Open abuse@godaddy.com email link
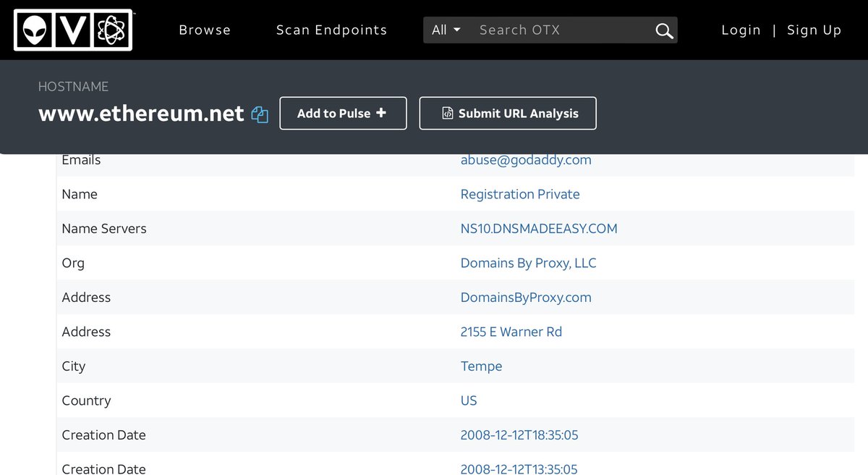This screenshot has height=475, width=868. point(526,160)
